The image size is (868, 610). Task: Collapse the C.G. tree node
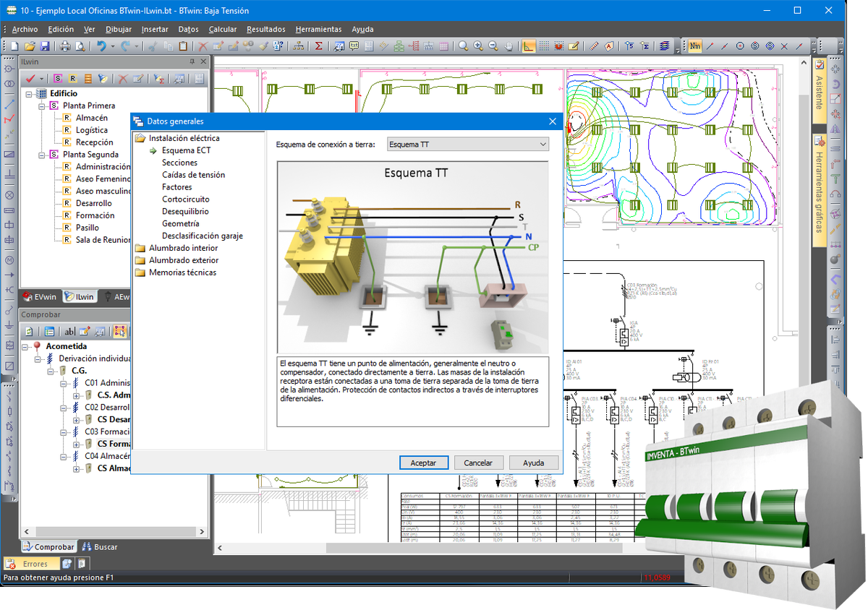coord(52,371)
